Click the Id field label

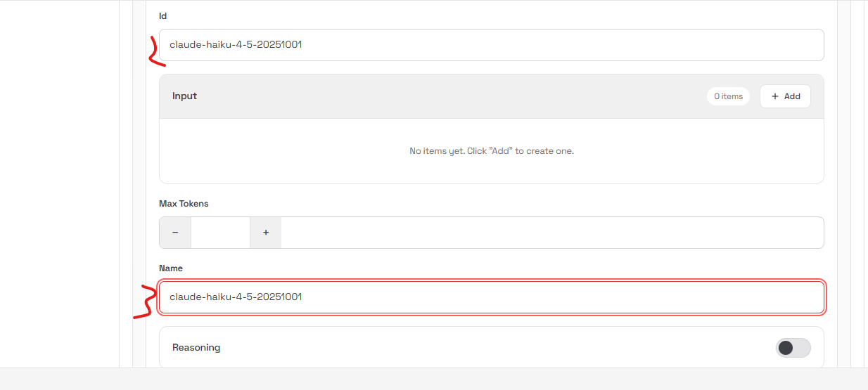click(163, 16)
